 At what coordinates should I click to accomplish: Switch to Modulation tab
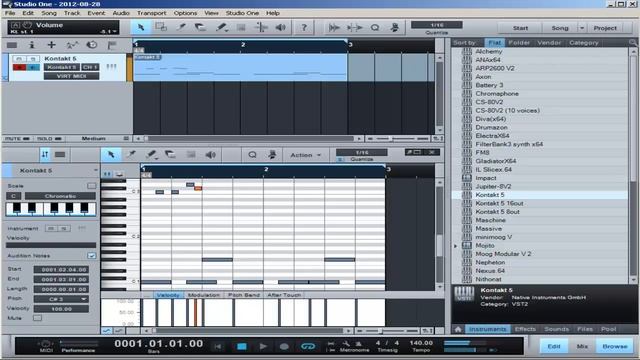(x=204, y=295)
